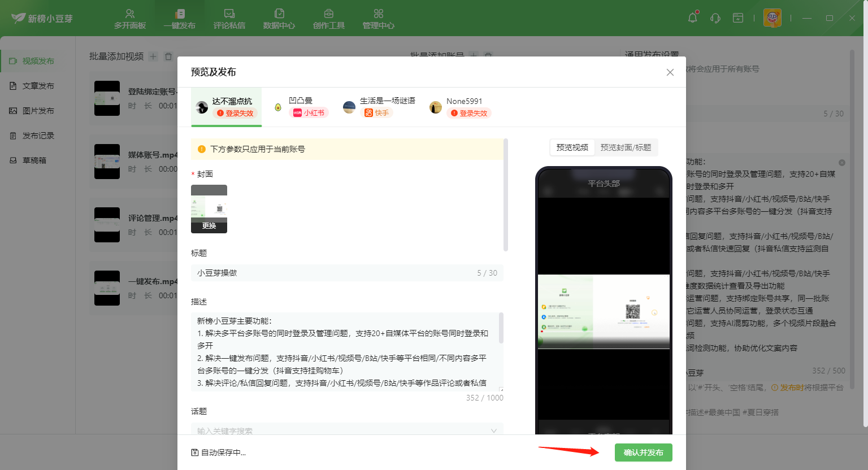Image resolution: width=868 pixels, height=470 pixels.
Task: Close the 预览及发布 dialog
Action: 670,72
